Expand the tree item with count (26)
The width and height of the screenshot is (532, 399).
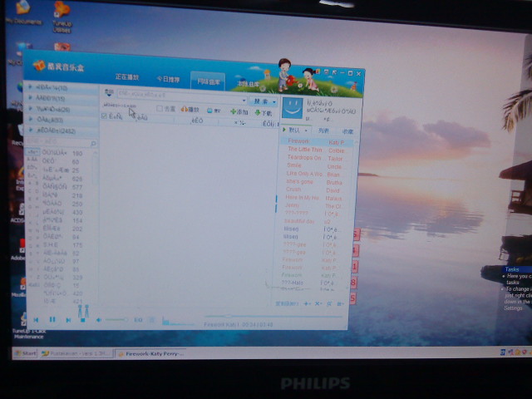click(x=61, y=109)
